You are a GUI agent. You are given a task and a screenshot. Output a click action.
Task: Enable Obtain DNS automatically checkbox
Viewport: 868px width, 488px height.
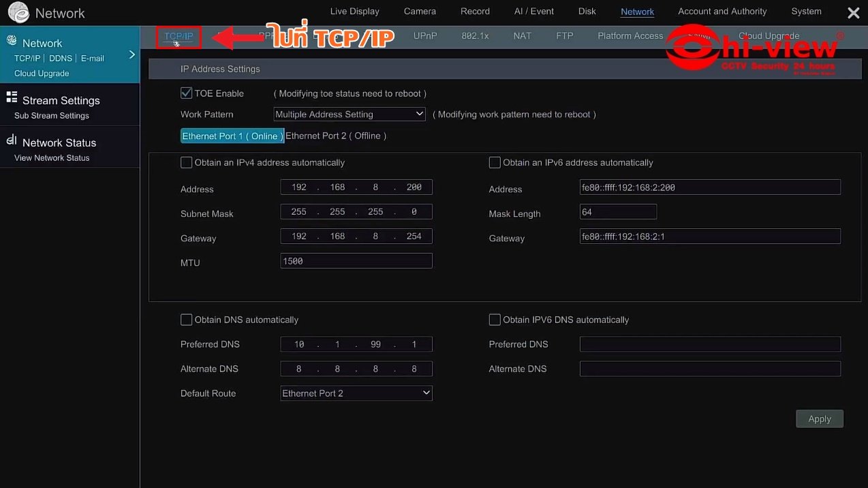(186, 320)
